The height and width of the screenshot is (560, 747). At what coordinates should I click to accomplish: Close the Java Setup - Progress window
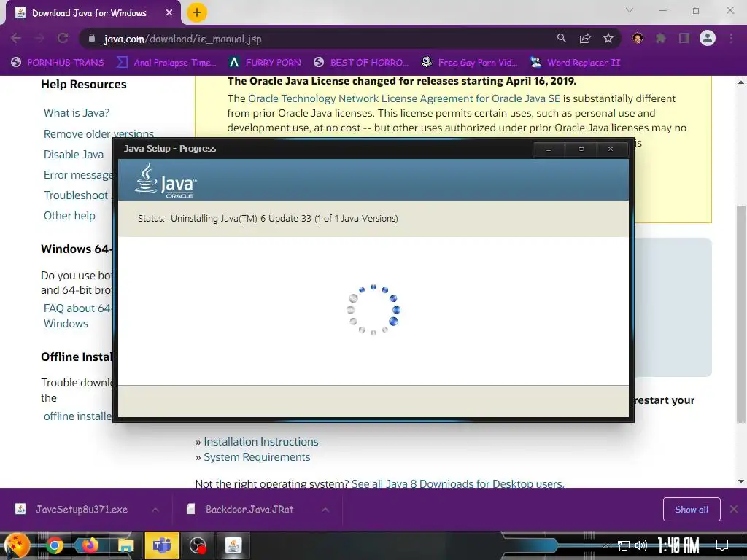click(x=611, y=149)
